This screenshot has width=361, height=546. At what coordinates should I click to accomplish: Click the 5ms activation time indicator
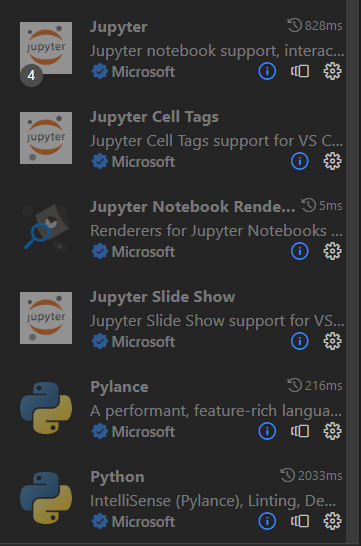322,205
